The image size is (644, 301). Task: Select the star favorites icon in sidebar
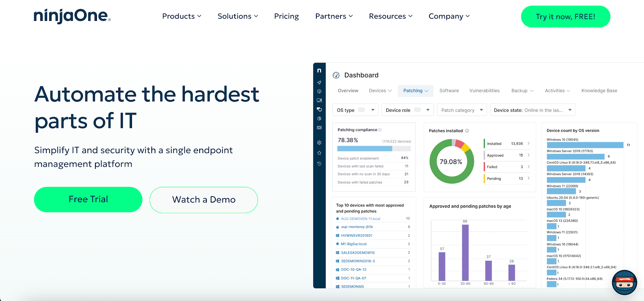point(319,153)
